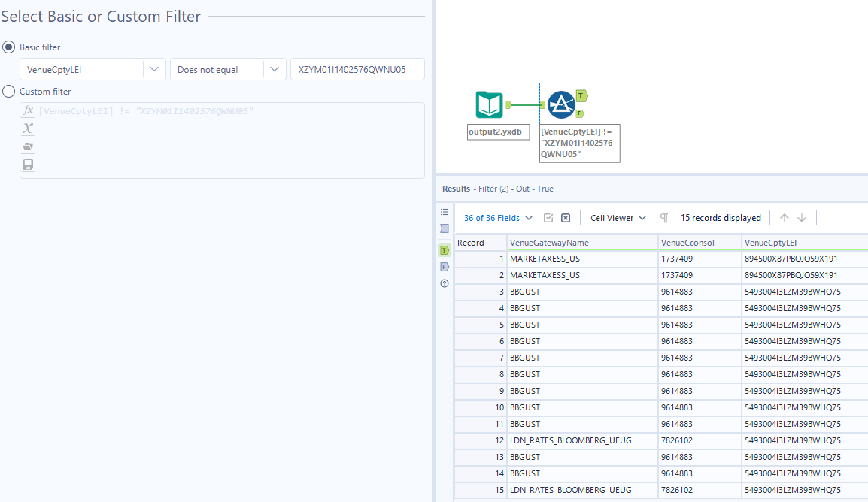
Task: Open the X variables list in expression editor
Action: [x=27, y=128]
